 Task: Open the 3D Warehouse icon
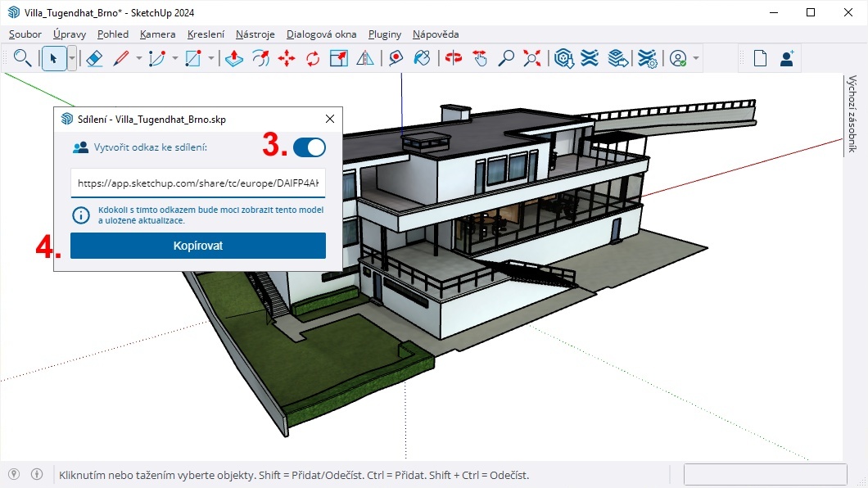tap(563, 58)
